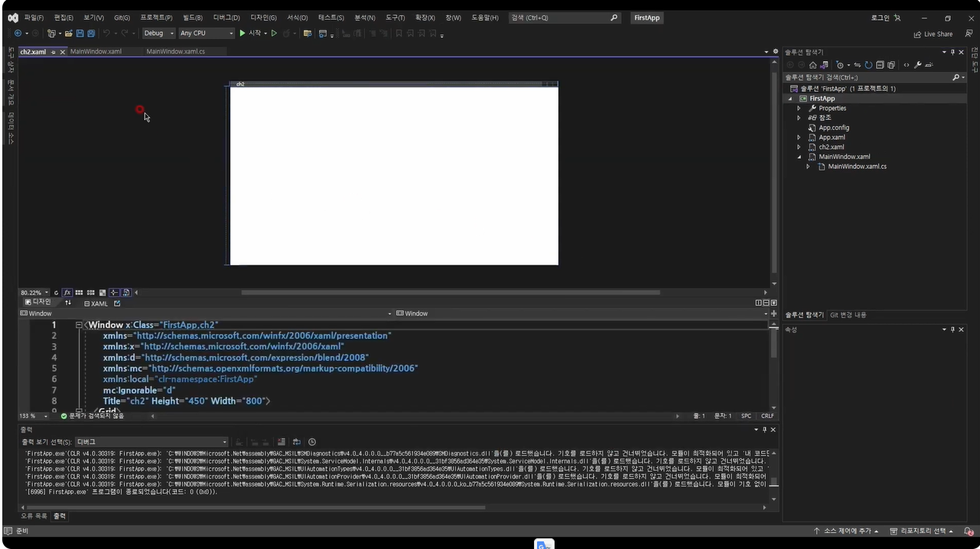980x549 pixels.
Task: Click the Redo icon
Action: [x=124, y=34]
